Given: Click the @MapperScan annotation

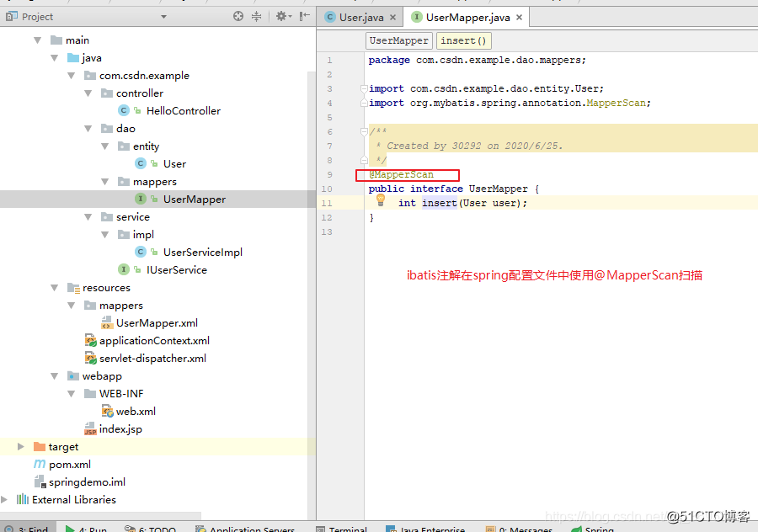Looking at the screenshot, I should click(401, 175).
